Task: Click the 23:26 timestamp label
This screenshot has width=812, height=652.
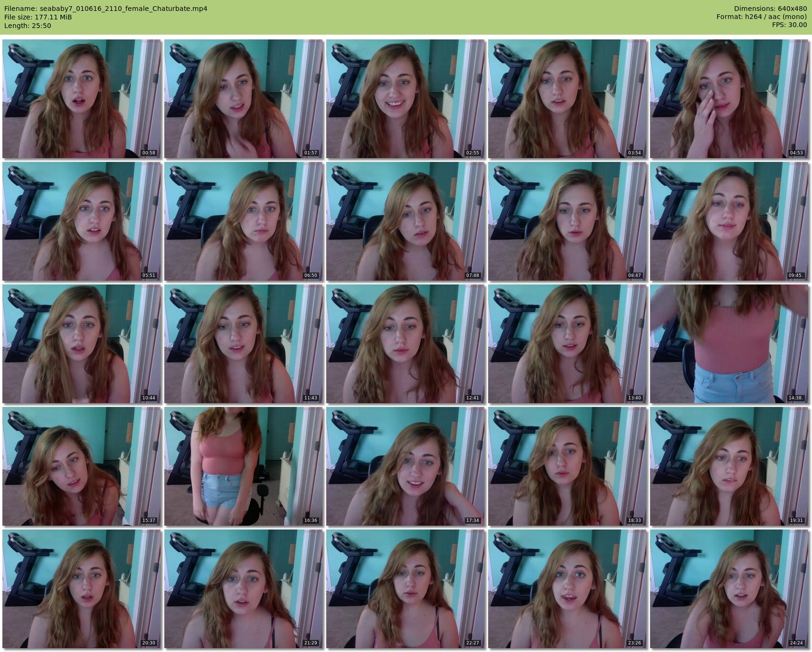Action: (x=634, y=643)
